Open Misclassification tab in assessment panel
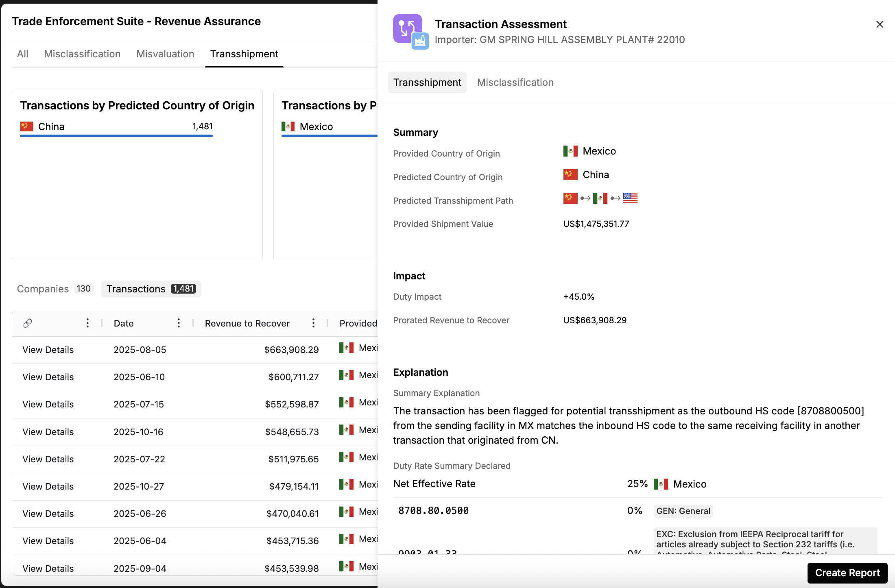The height and width of the screenshot is (588, 895). point(515,82)
